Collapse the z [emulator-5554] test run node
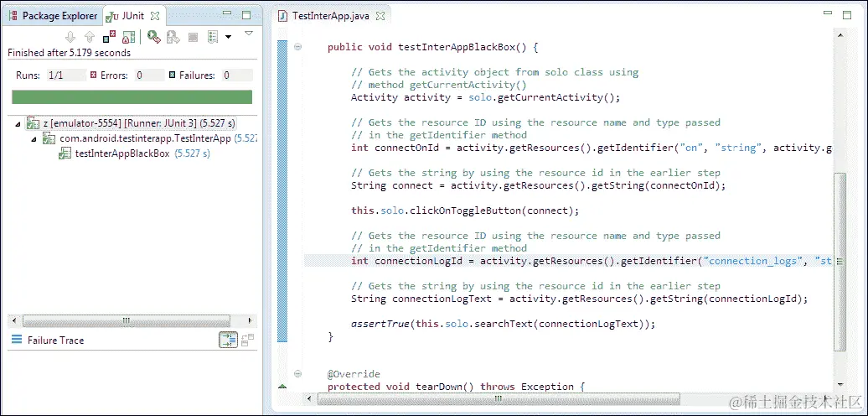 coord(18,124)
